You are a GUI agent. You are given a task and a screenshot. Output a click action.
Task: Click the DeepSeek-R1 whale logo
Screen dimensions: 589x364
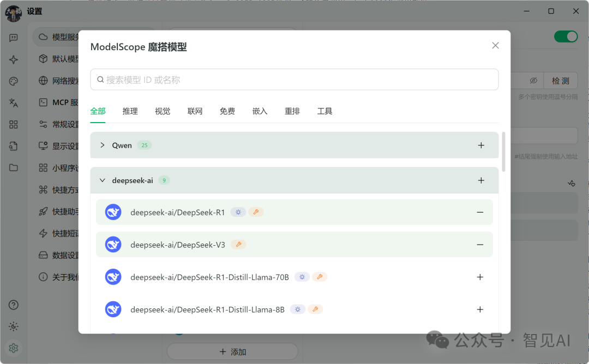[x=113, y=212]
